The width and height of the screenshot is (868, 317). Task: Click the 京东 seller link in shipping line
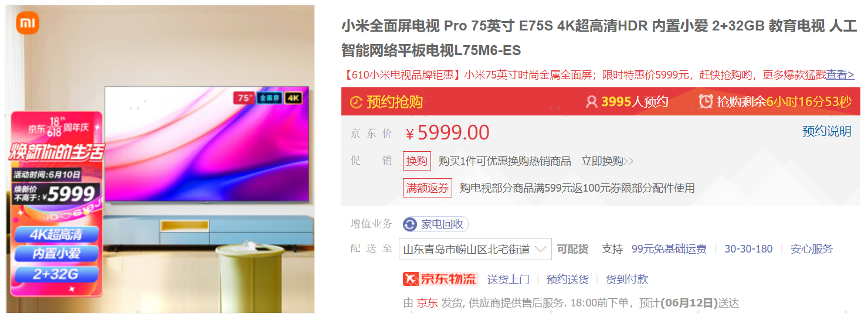[427, 303]
